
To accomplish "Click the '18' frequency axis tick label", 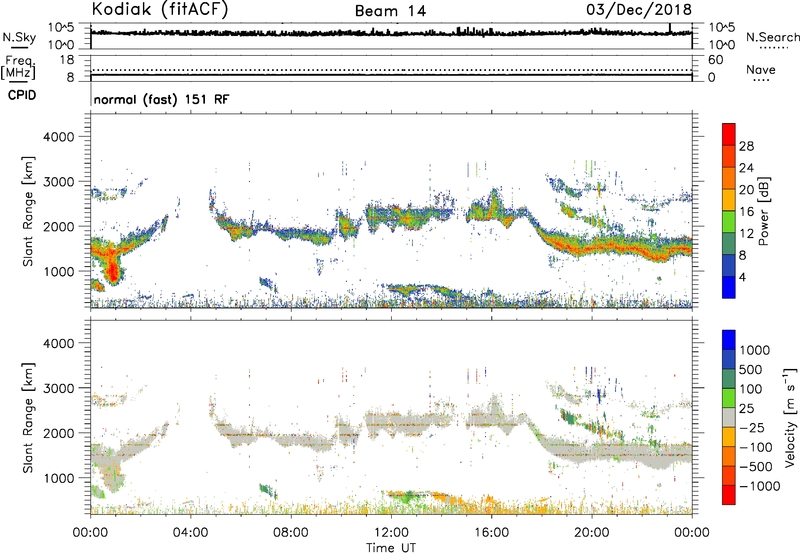I will [67, 60].
